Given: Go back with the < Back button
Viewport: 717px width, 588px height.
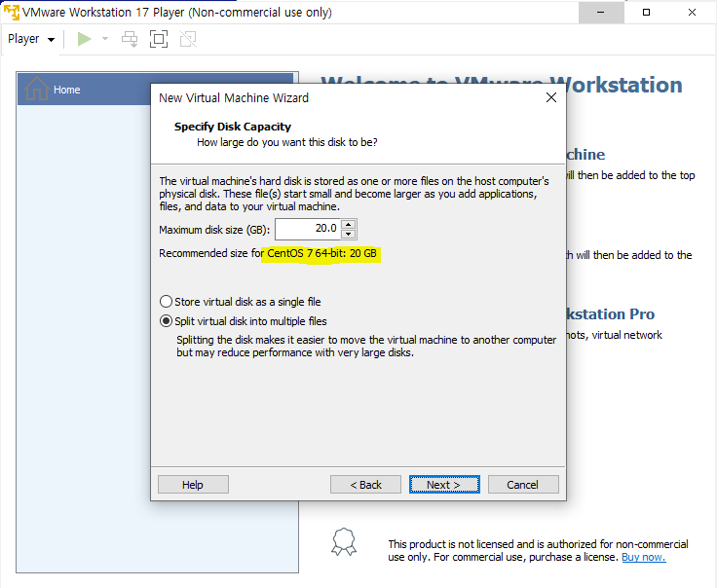Looking at the screenshot, I should [365, 484].
